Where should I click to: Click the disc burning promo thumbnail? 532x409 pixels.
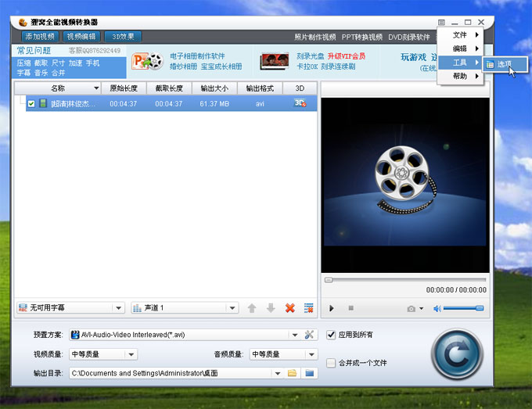point(274,61)
